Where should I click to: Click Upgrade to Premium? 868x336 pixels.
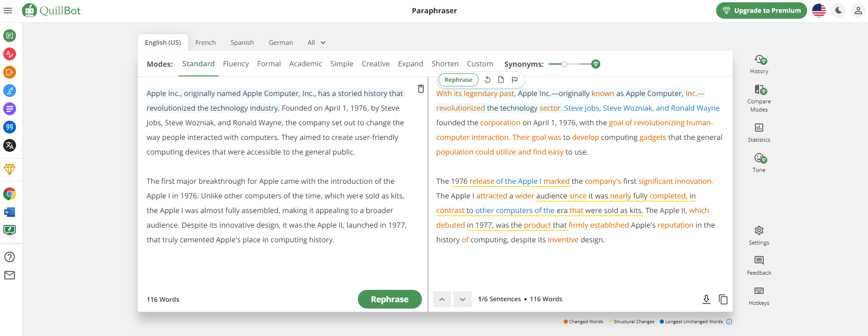(761, 11)
